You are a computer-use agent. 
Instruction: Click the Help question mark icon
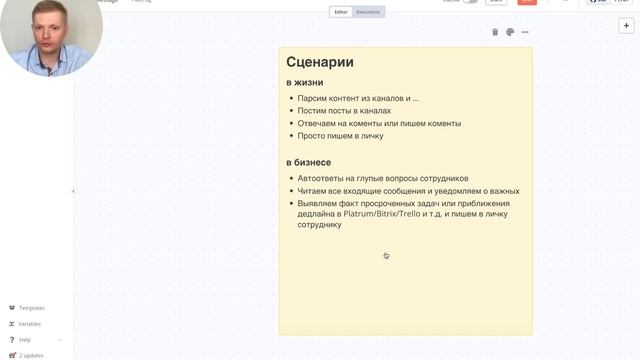(x=12, y=340)
